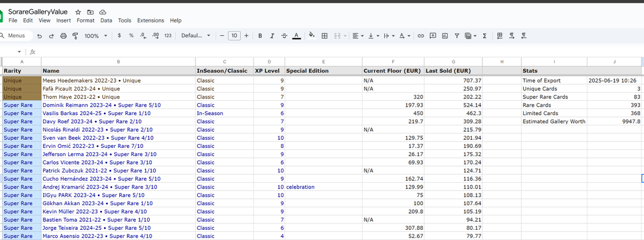
Task: Star the SorareGalleryValue document
Action: tap(78, 11)
